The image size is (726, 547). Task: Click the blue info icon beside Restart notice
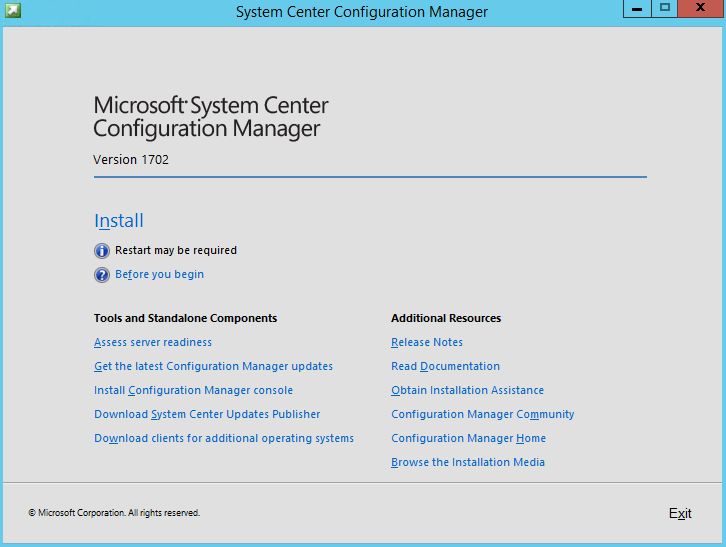(x=102, y=251)
